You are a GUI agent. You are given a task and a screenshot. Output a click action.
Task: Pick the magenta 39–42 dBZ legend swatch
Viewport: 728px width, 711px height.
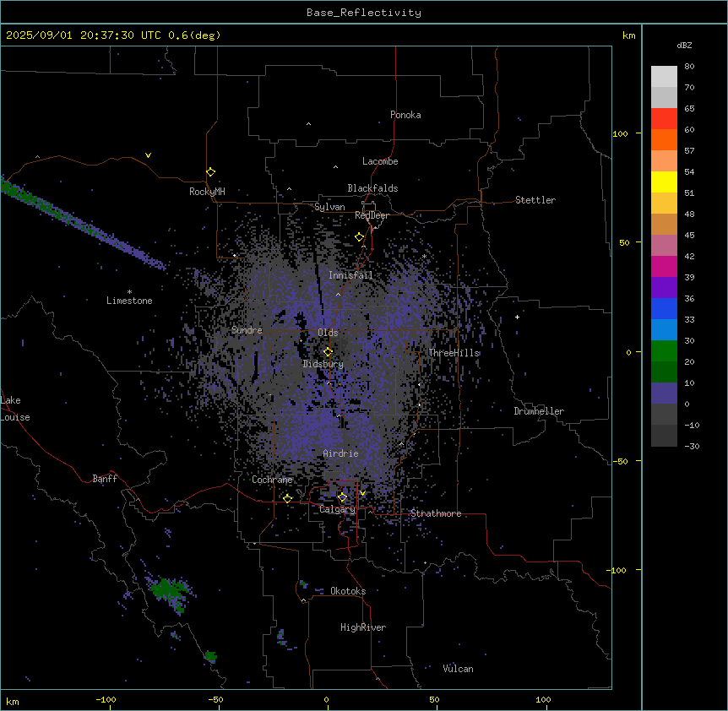[664, 266]
